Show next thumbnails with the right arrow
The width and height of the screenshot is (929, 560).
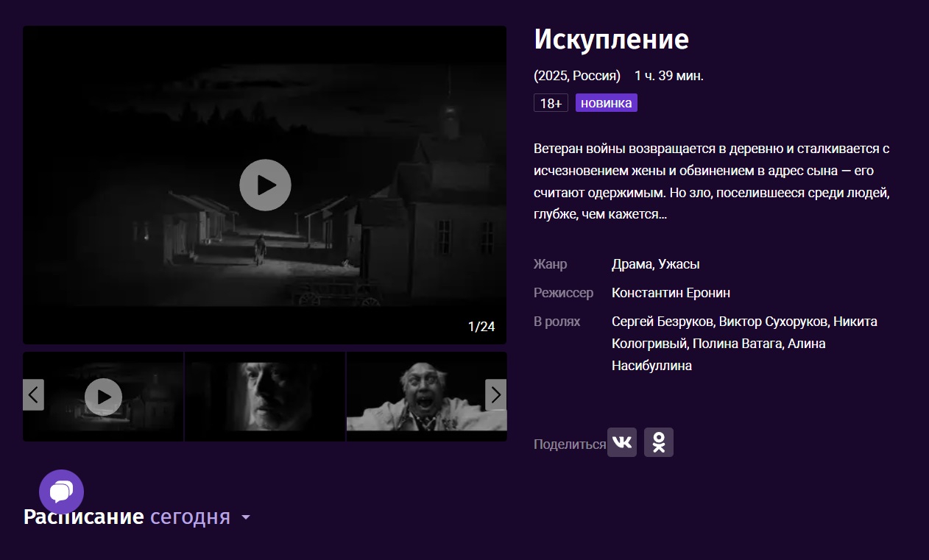tap(496, 395)
